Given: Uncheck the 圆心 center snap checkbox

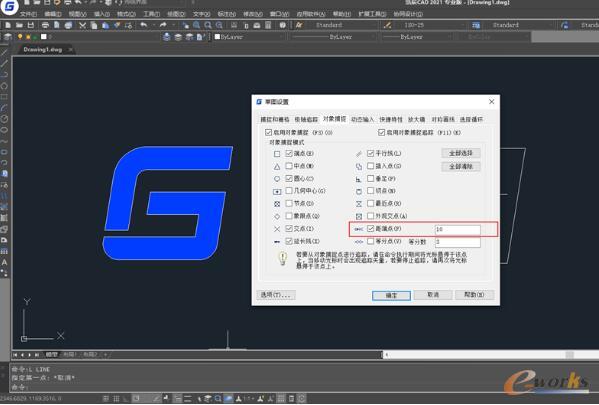Looking at the screenshot, I should 289,178.
